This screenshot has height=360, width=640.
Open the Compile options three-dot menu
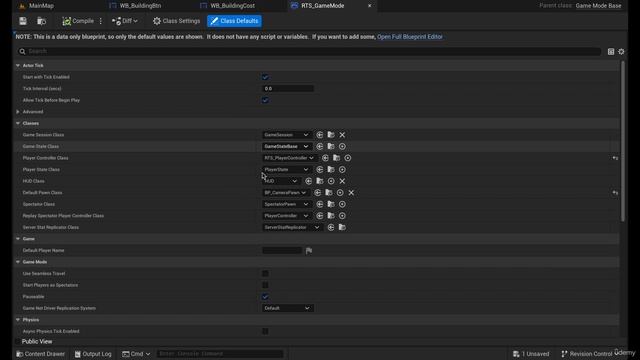[x=100, y=21]
